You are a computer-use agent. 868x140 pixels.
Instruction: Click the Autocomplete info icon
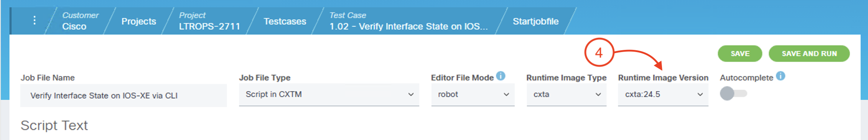[x=780, y=76]
